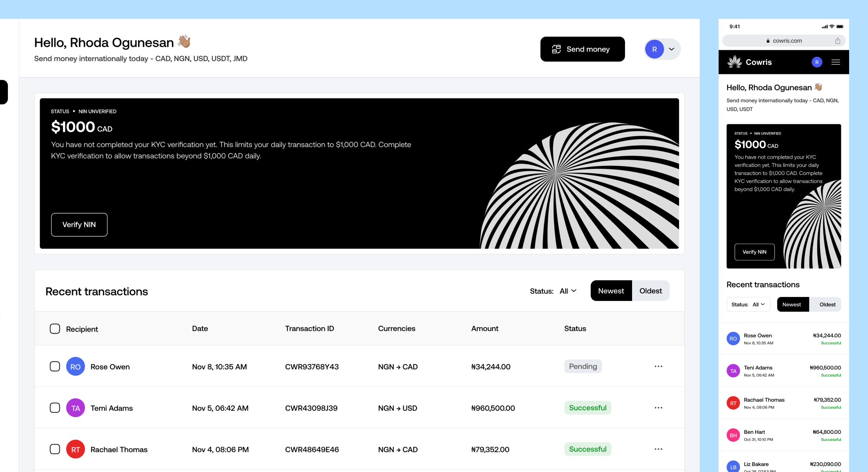This screenshot has height=472, width=868.
Task: Open the mobile Status: All dropdown
Action: 748,304
